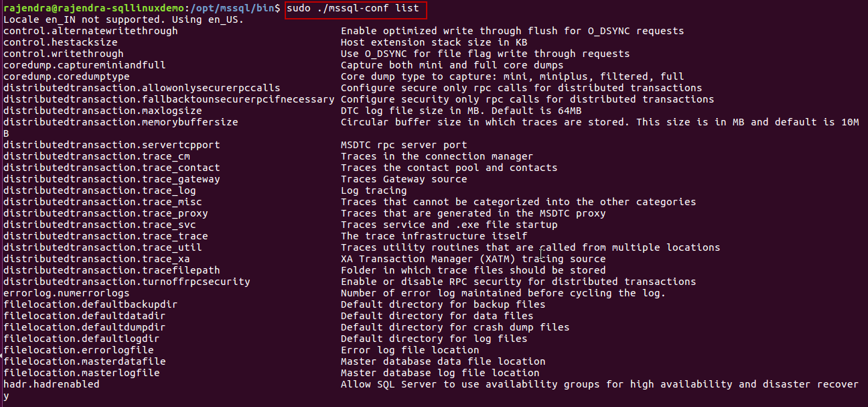Click the distributedtransaction.trace_gateway setting

point(111,179)
